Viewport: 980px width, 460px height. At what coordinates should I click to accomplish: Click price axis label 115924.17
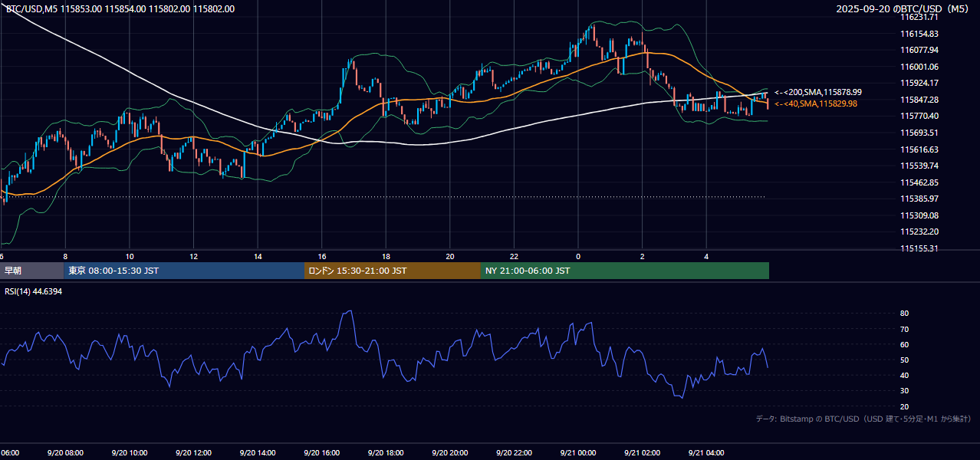point(919,83)
